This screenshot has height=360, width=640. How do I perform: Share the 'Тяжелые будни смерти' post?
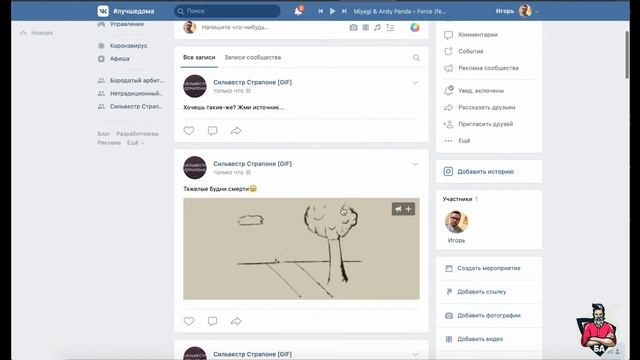[236, 321]
